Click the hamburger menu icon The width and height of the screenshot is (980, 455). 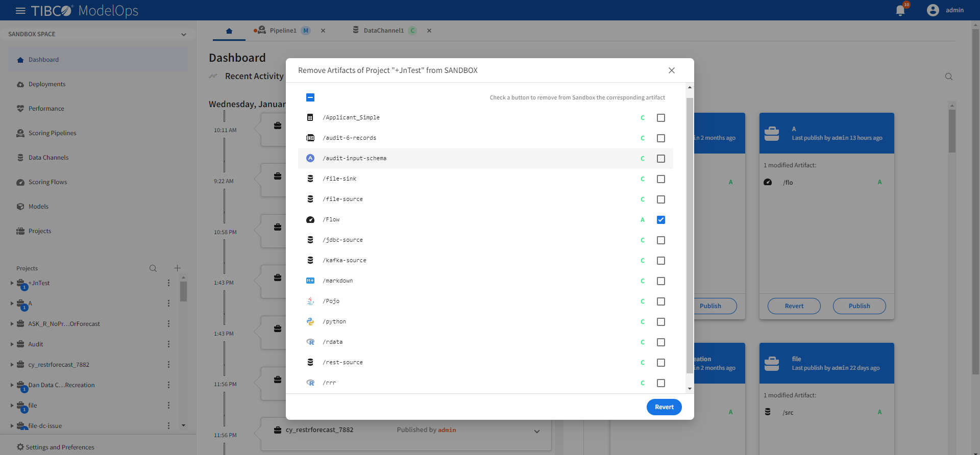pos(20,11)
